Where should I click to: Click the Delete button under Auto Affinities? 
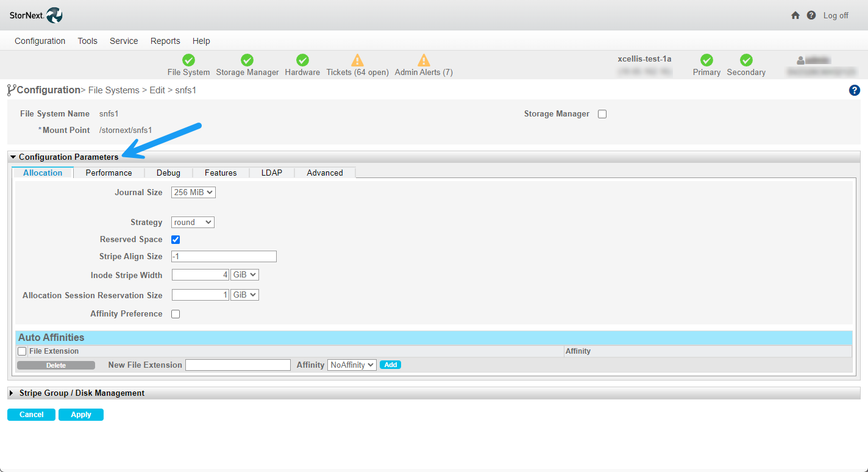(x=56, y=365)
